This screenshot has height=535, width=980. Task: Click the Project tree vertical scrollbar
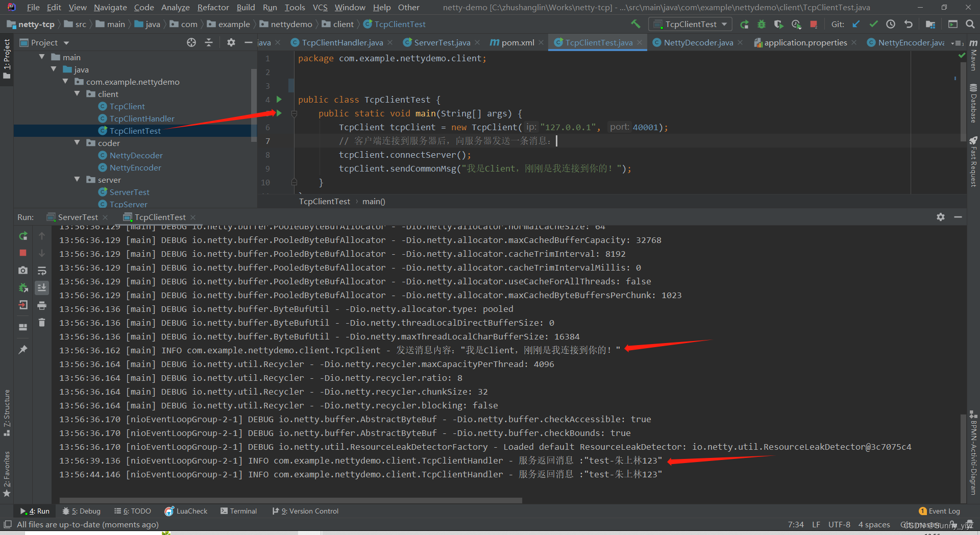(254, 105)
